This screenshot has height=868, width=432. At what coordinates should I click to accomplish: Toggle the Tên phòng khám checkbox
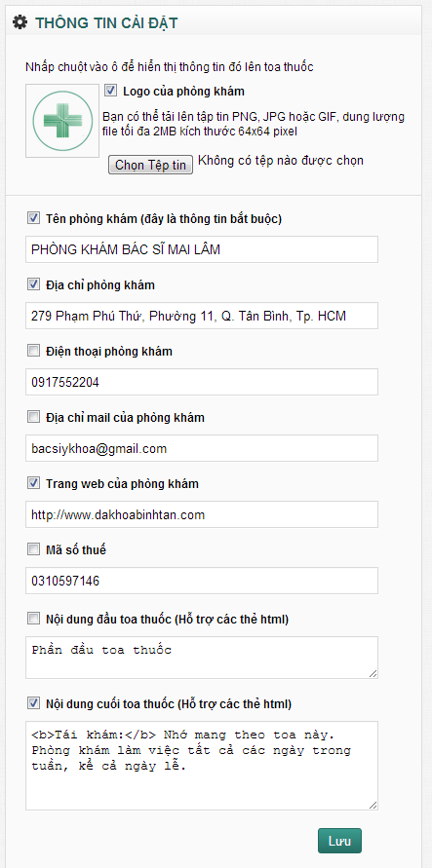pos(34,218)
